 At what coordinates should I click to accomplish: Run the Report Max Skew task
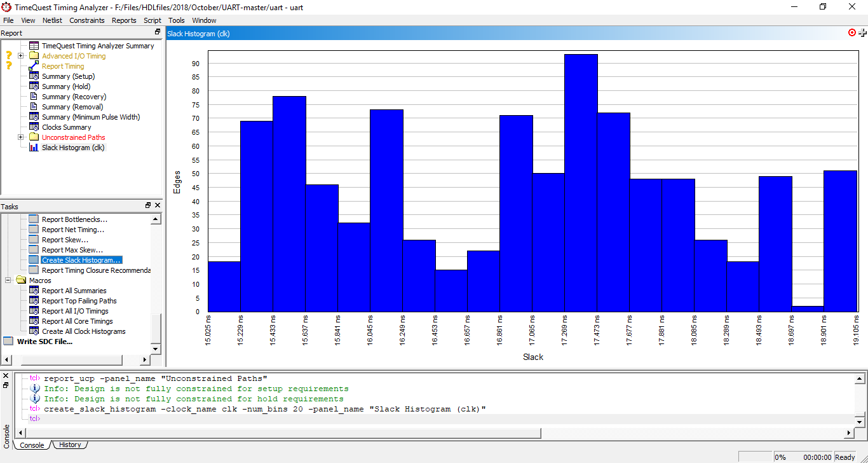click(72, 250)
